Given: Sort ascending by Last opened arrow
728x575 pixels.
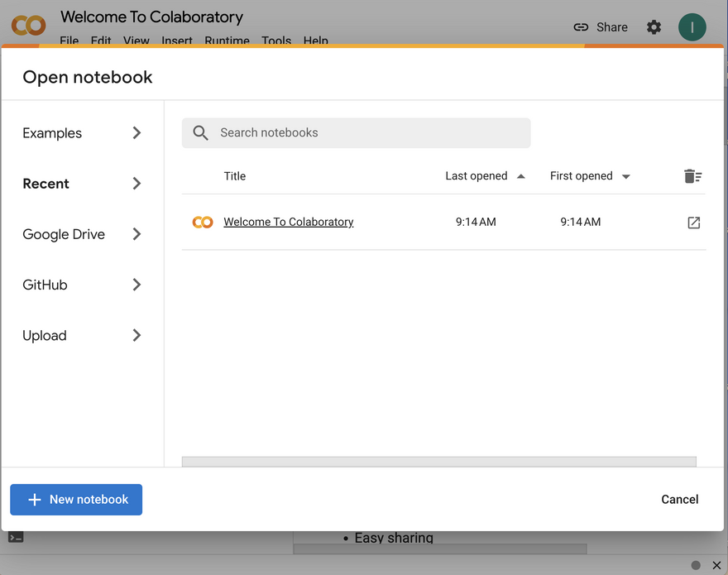Looking at the screenshot, I should (x=521, y=176).
